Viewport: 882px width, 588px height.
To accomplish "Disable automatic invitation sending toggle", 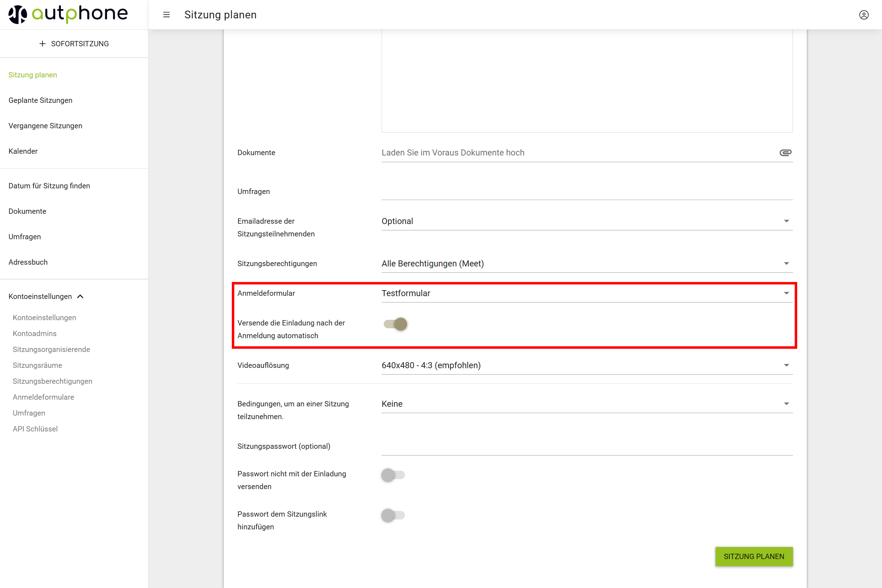I will click(x=395, y=324).
